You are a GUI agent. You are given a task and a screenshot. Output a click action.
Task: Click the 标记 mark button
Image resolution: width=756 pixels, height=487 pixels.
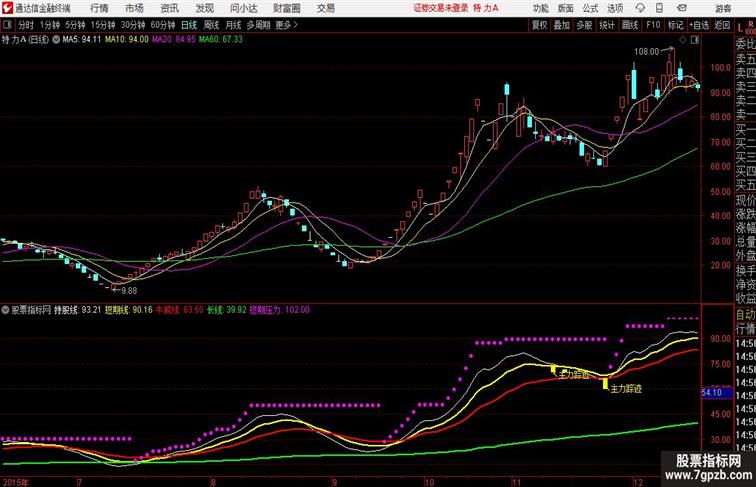675,25
